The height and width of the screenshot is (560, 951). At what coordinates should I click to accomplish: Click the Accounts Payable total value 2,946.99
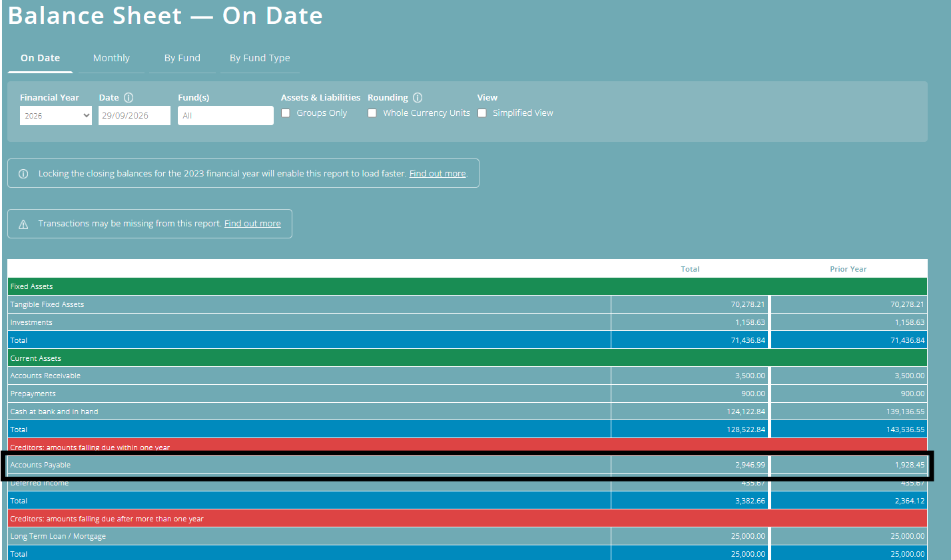[x=750, y=465]
